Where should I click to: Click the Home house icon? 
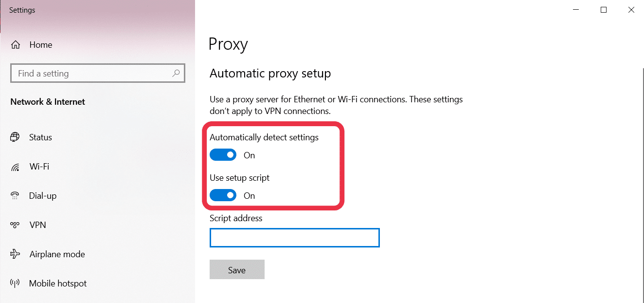(16, 45)
